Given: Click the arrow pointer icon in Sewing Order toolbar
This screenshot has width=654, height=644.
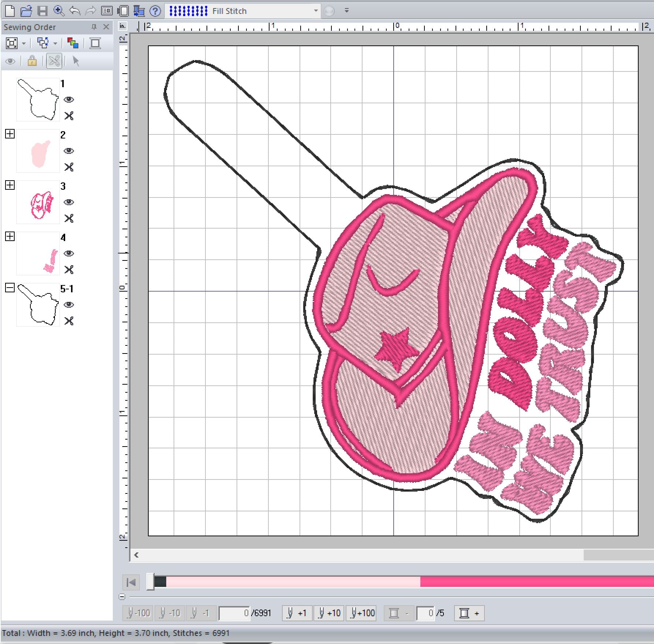Looking at the screenshot, I should (76, 61).
